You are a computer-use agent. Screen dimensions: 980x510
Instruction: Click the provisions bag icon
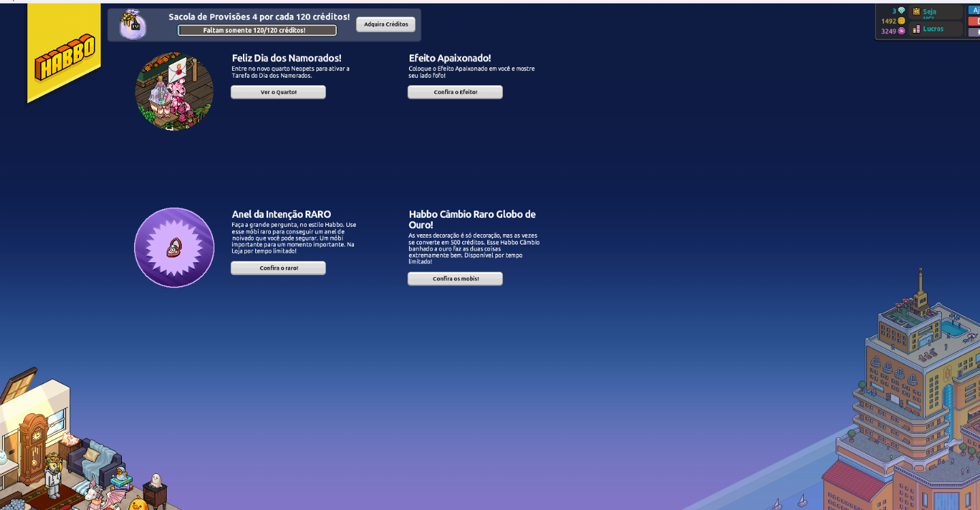click(133, 25)
